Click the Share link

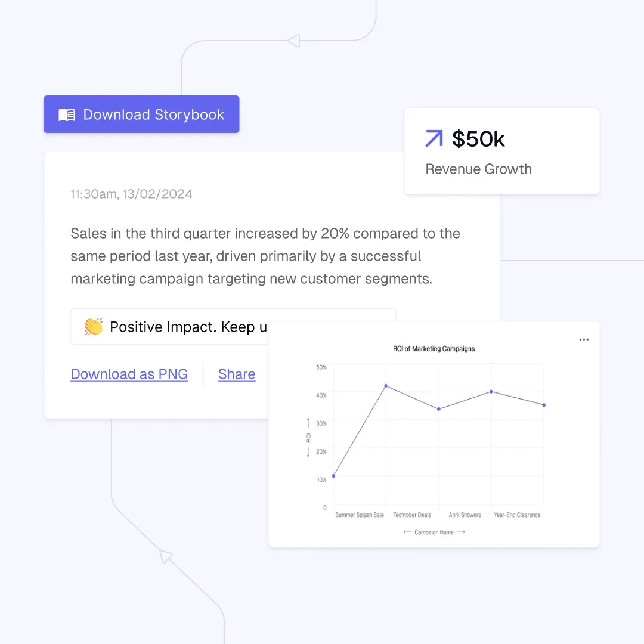pyautogui.click(x=237, y=374)
